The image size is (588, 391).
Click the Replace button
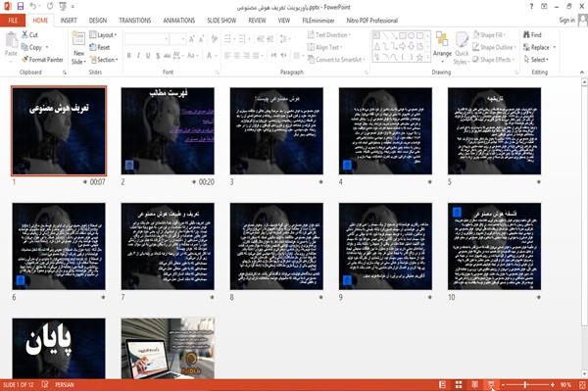pyautogui.click(x=537, y=47)
